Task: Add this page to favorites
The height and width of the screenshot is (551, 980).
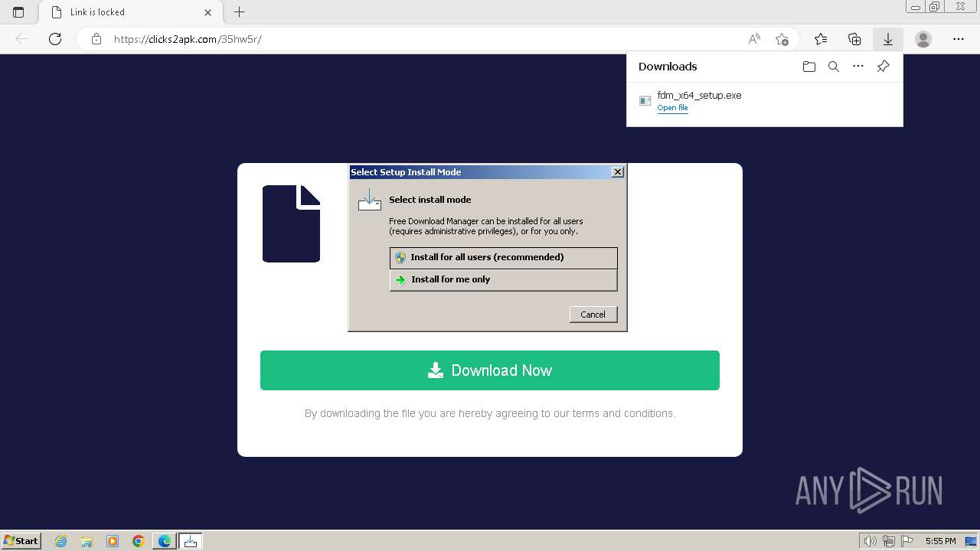Action: tap(782, 39)
